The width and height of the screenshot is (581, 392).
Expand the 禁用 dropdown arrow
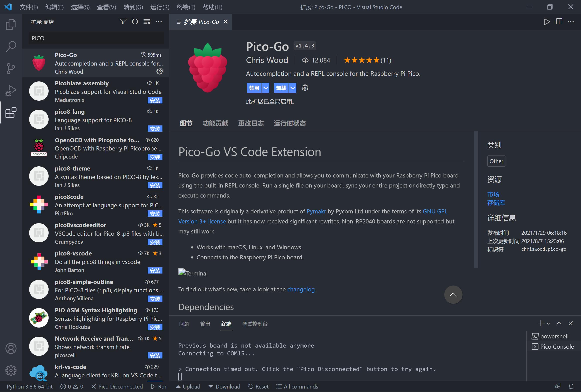pos(266,88)
